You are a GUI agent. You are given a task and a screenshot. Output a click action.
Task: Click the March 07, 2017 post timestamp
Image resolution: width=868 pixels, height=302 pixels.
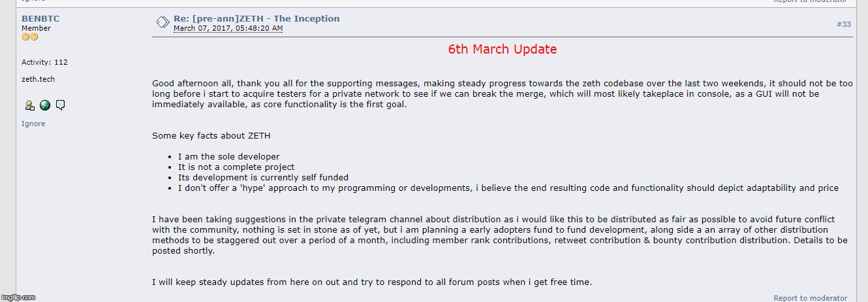click(x=228, y=29)
